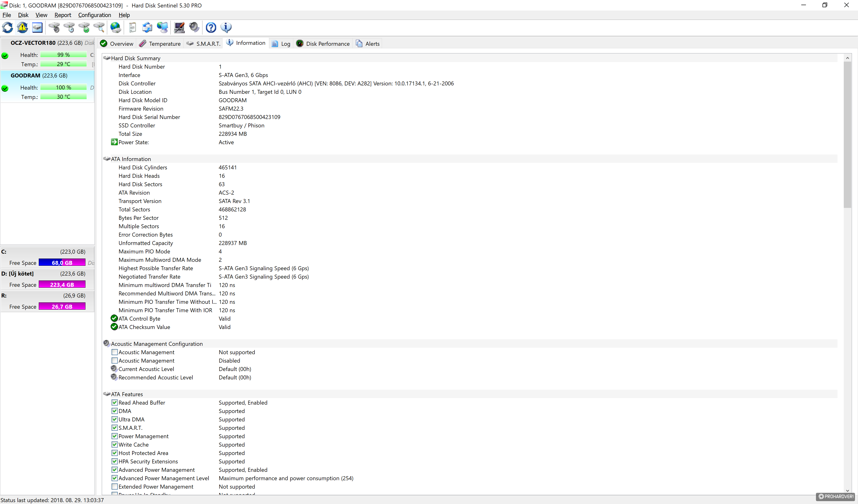
Task: Open the Configuration menu
Action: [95, 15]
